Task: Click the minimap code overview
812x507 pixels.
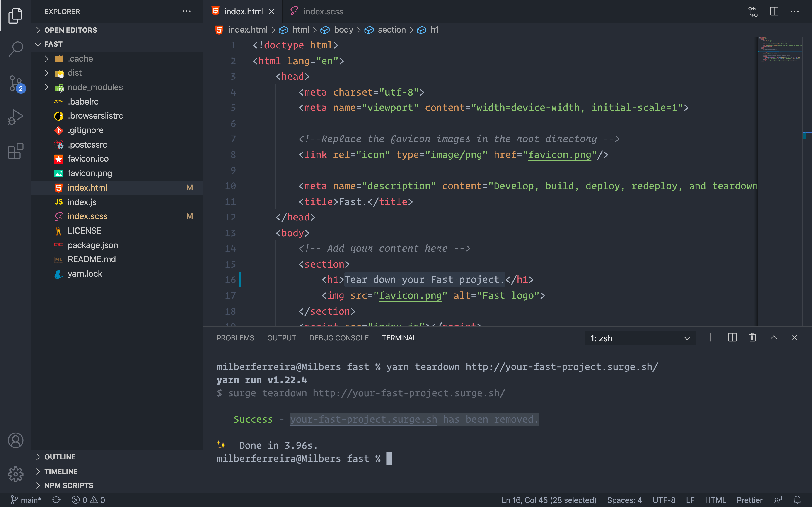Action: [x=780, y=50]
